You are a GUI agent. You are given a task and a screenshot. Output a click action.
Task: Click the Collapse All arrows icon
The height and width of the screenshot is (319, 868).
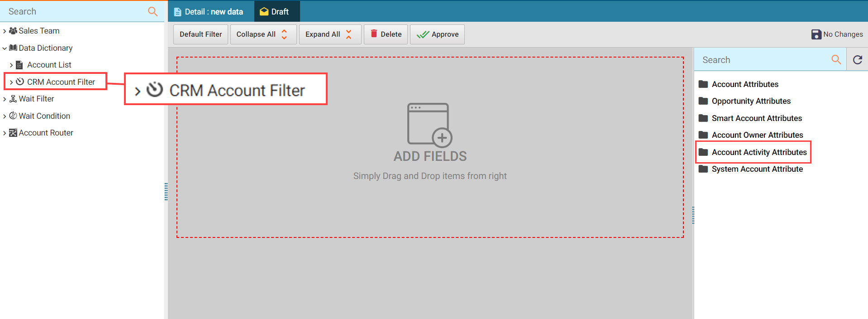coord(284,34)
